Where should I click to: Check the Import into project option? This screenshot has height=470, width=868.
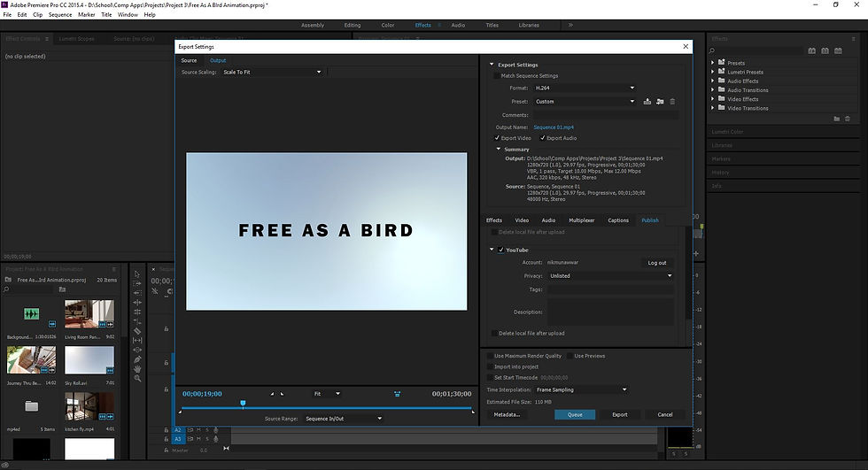(x=490, y=366)
